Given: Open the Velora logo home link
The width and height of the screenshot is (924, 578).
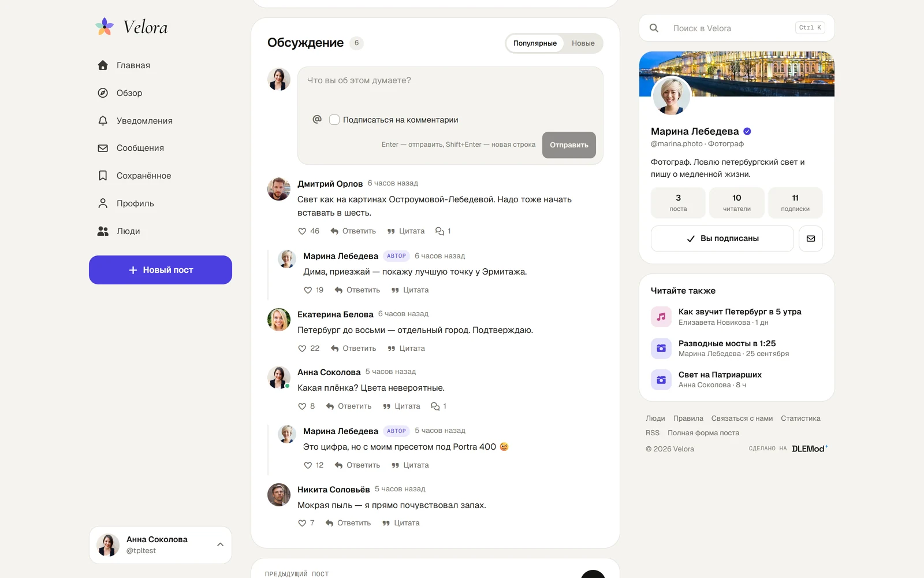Looking at the screenshot, I should [131, 27].
